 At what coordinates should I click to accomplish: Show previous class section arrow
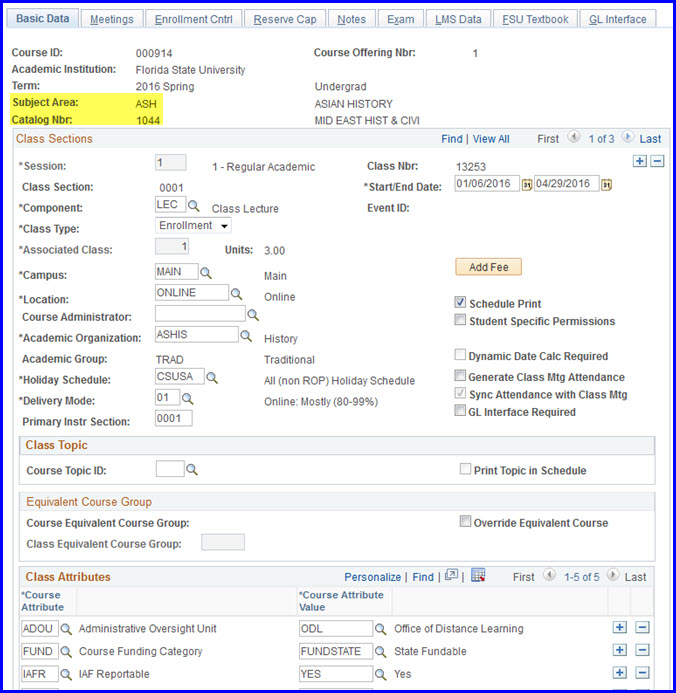point(573,137)
